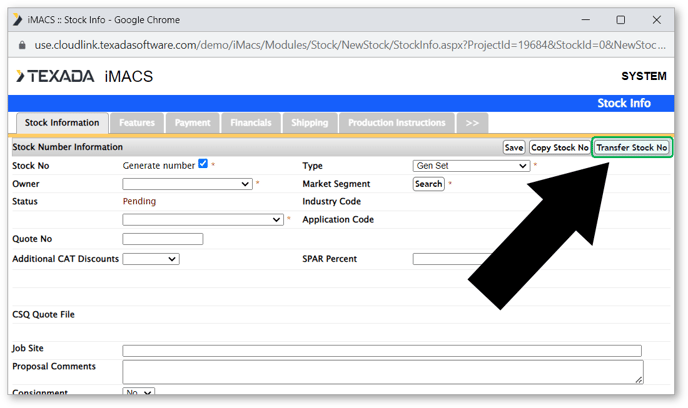Select the Financials tab
This screenshot has height=408, width=688.
tap(250, 123)
